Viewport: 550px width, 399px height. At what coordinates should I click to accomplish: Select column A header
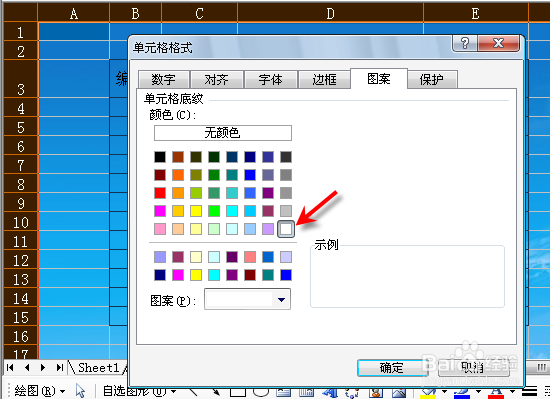[74, 13]
